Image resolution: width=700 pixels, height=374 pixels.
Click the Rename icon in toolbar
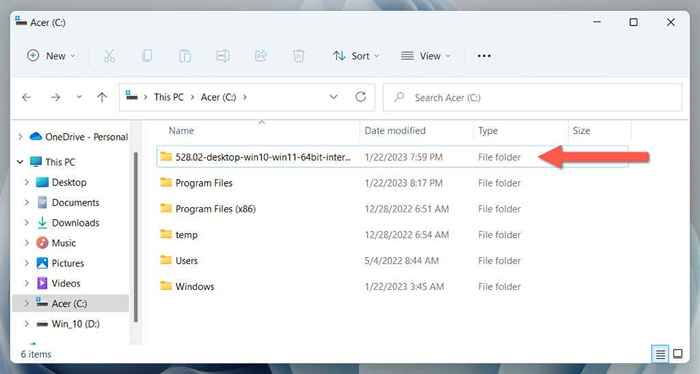click(x=223, y=56)
